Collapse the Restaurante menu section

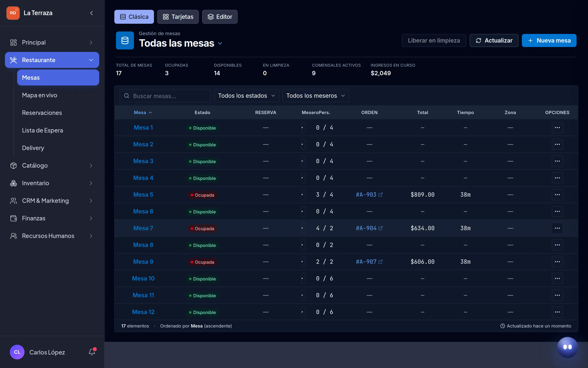[x=52, y=60]
